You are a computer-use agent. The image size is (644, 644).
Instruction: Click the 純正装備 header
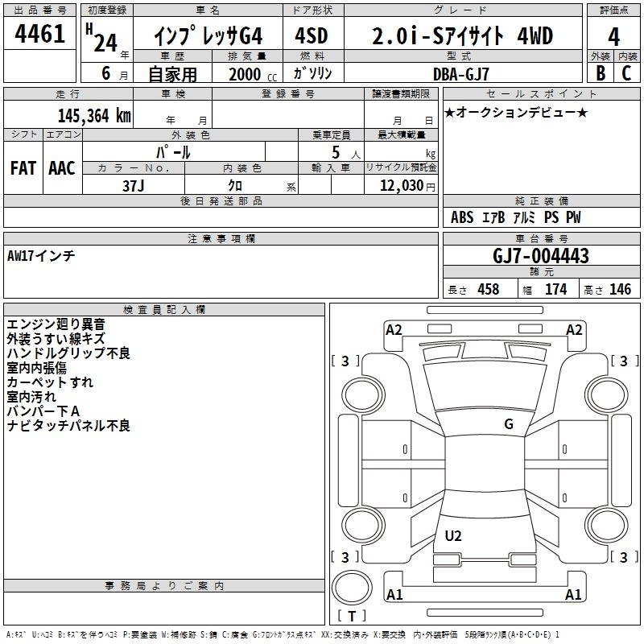[x=541, y=200]
